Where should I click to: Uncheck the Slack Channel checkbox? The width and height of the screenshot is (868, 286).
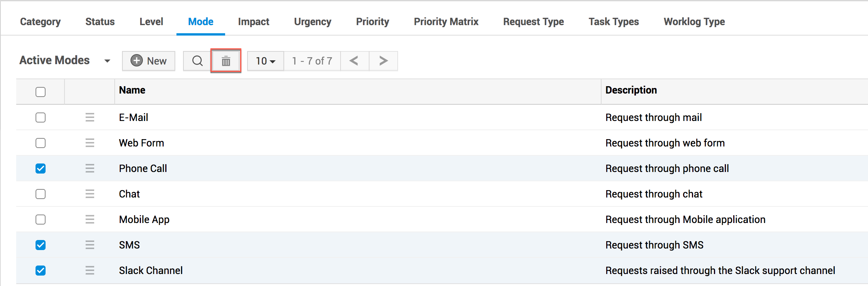click(x=41, y=271)
